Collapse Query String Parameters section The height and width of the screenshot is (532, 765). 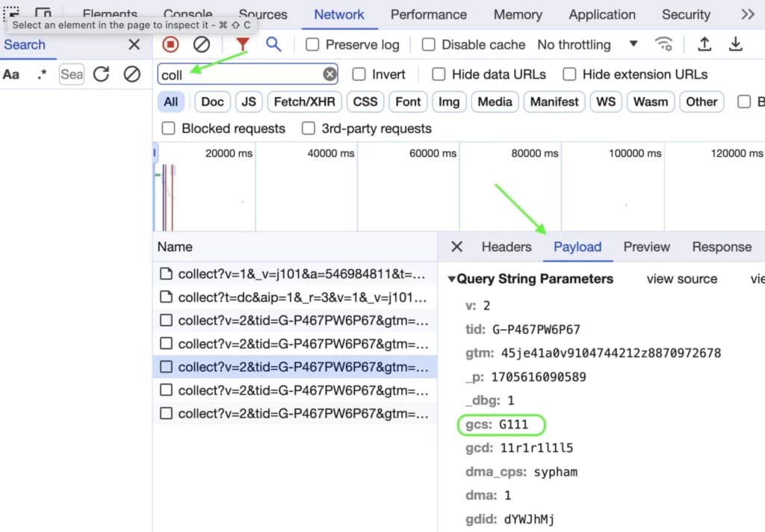tap(452, 279)
